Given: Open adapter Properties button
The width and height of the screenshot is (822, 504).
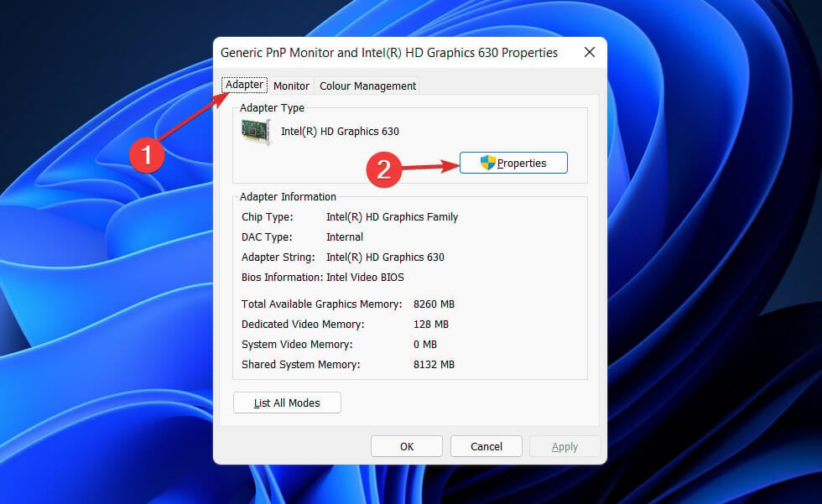Looking at the screenshot, I should pos(513,163).
